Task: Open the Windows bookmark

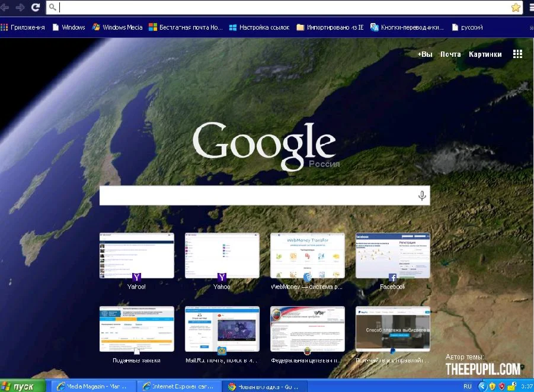Action: coord(69,27)
